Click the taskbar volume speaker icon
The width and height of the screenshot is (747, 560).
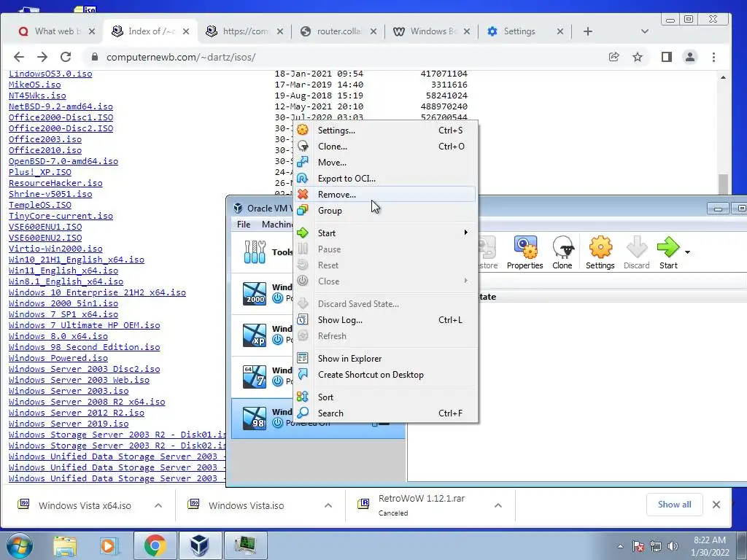tap(673, 546)
